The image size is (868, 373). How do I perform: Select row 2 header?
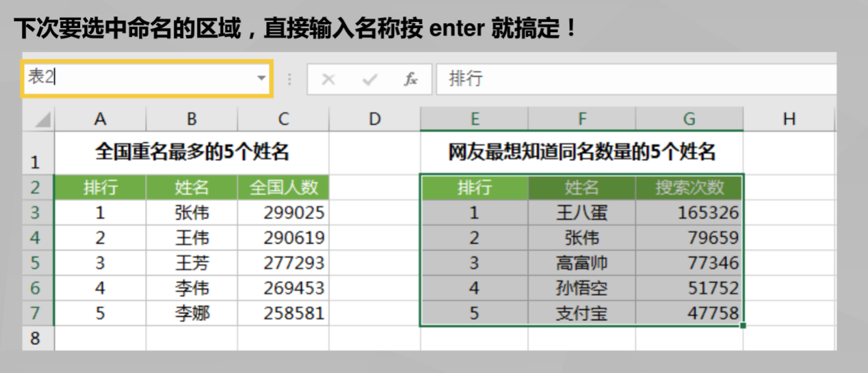(x=38, y=187)
